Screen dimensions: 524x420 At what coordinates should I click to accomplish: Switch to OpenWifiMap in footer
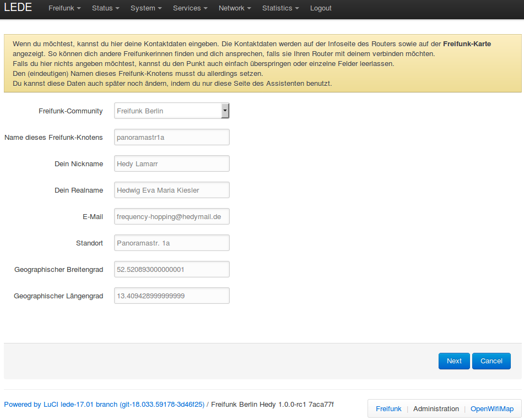[491, 409]
